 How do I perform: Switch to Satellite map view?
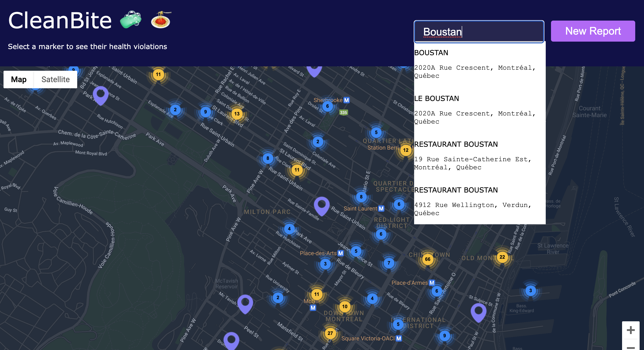click(x=55, y=79)
